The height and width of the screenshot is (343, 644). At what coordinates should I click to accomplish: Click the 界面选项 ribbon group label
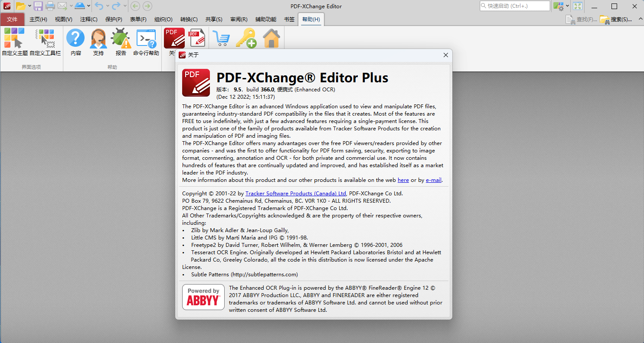coord(31,67)
